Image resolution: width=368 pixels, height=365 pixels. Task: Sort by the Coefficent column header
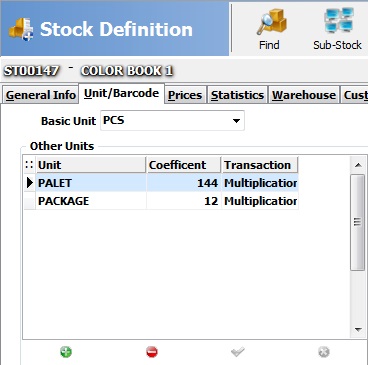click(x=183, y=165)
